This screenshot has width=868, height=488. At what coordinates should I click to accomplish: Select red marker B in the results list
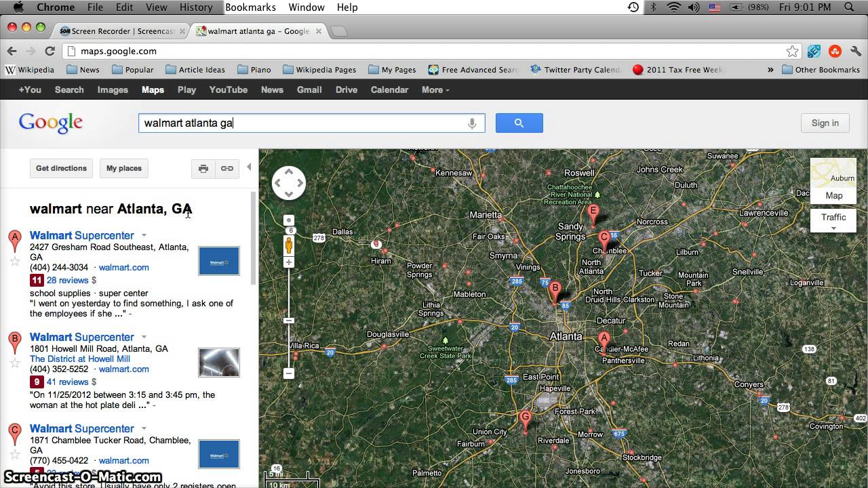pyautogui.click(x=14, y=343)
